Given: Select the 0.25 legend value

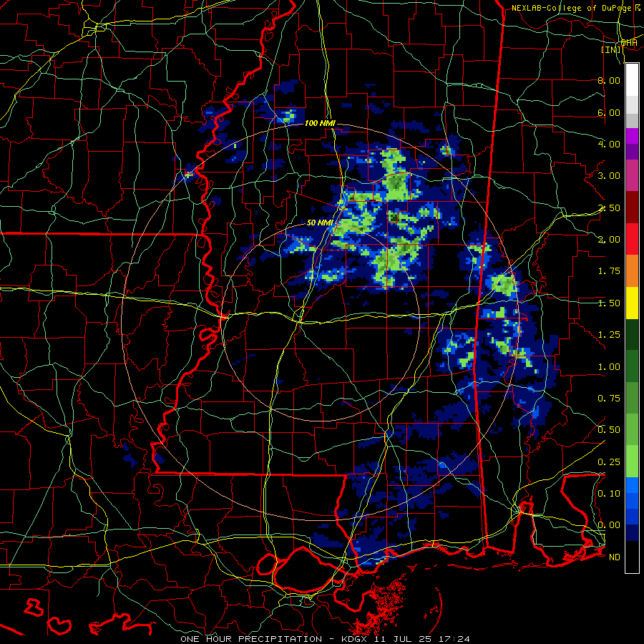Looking at the screenshot, I should (609, 462).
